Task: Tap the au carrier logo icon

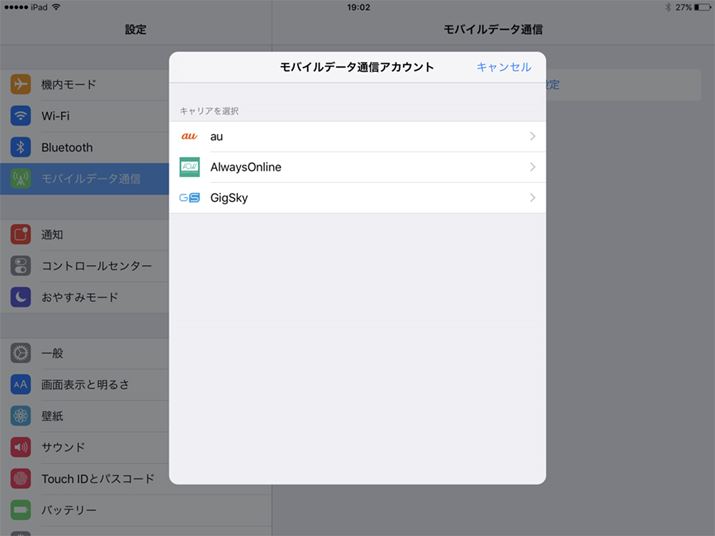Action: (189, 136)
